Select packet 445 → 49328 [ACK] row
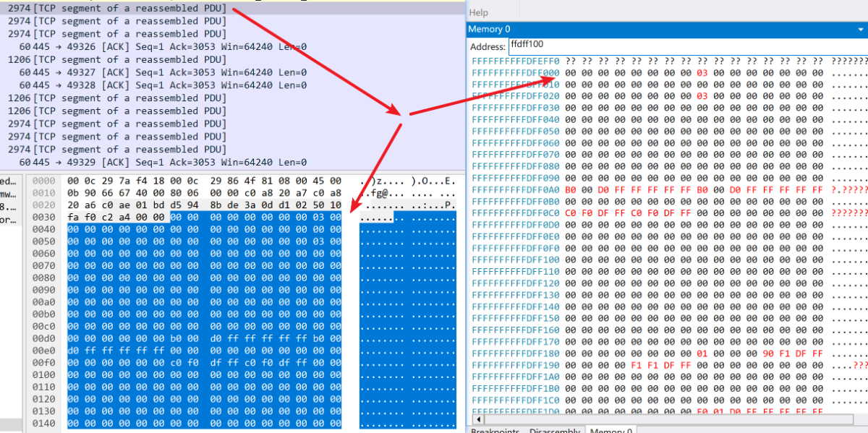Screen dimensions: 868x433 pyautogui.click(x=231, y=85)
